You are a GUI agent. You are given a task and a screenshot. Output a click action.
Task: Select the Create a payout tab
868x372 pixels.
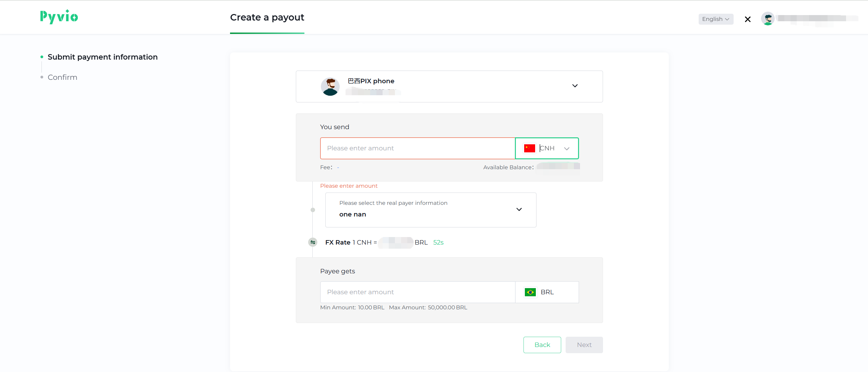[267, 17]
